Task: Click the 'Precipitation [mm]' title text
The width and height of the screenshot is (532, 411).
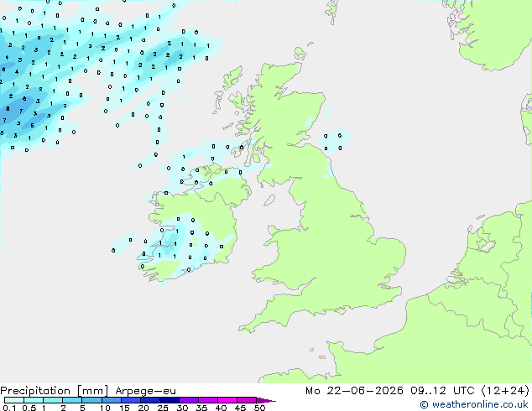Action: point(55,391)
